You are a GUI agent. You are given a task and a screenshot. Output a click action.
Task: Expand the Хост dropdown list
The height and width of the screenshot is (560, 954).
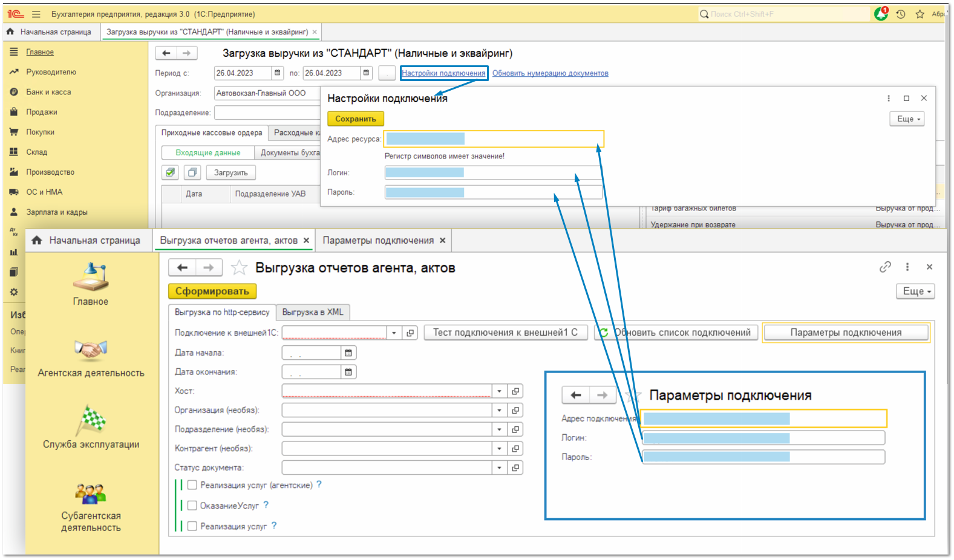coord(499,391)
